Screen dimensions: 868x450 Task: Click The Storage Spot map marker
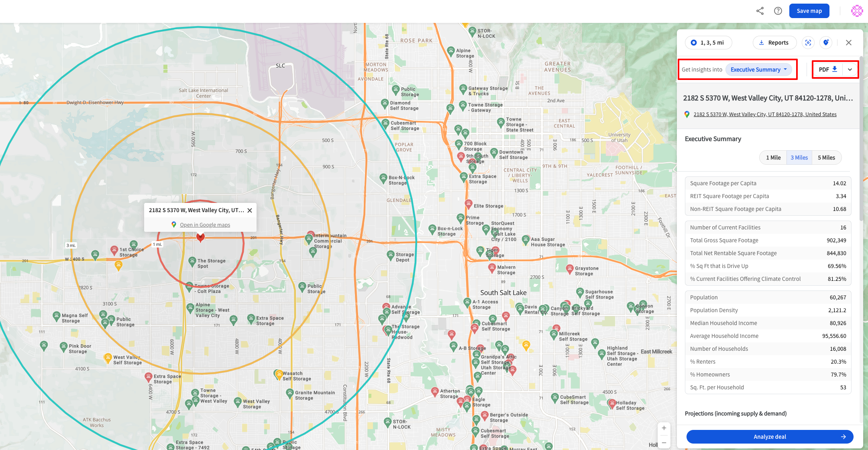tap(192, 262)
